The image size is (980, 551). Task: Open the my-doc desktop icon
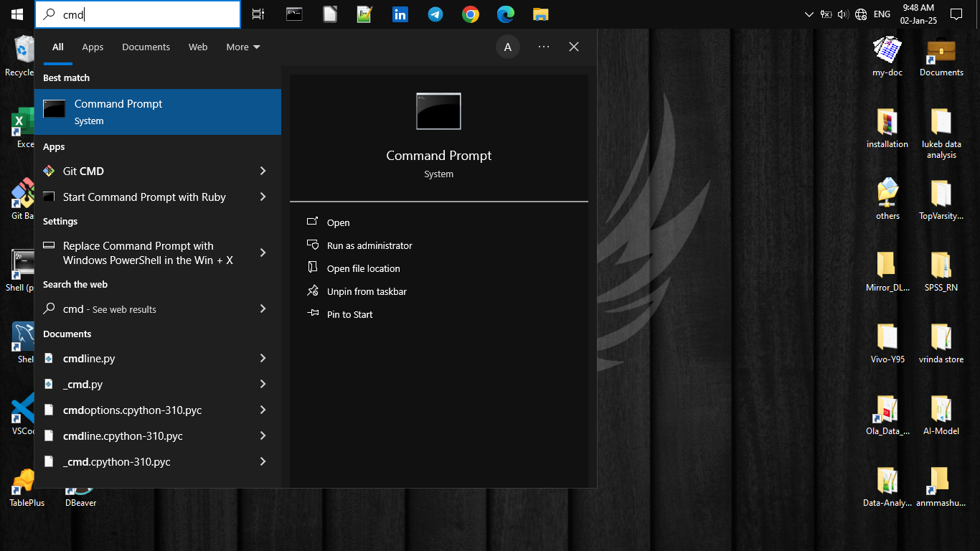pos(887,55)
